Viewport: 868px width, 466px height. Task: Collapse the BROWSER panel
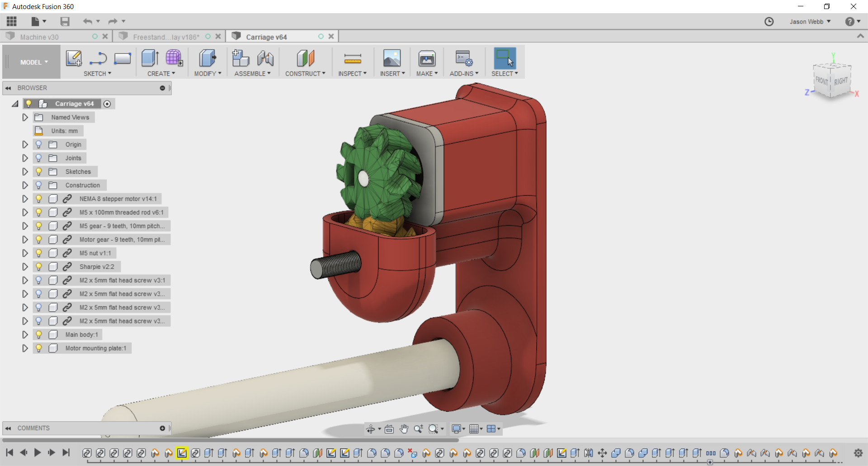point(8,88)
